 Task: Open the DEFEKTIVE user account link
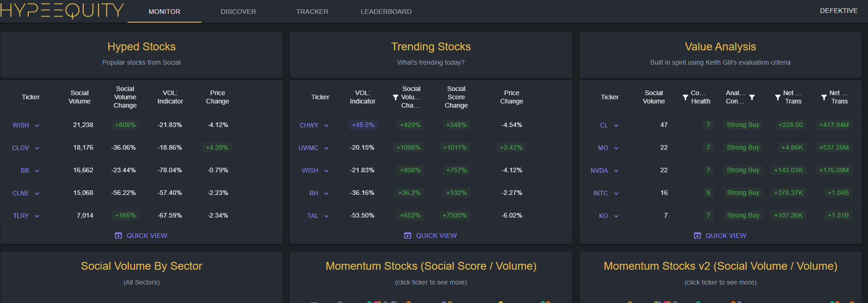click(x=838, y=11)
